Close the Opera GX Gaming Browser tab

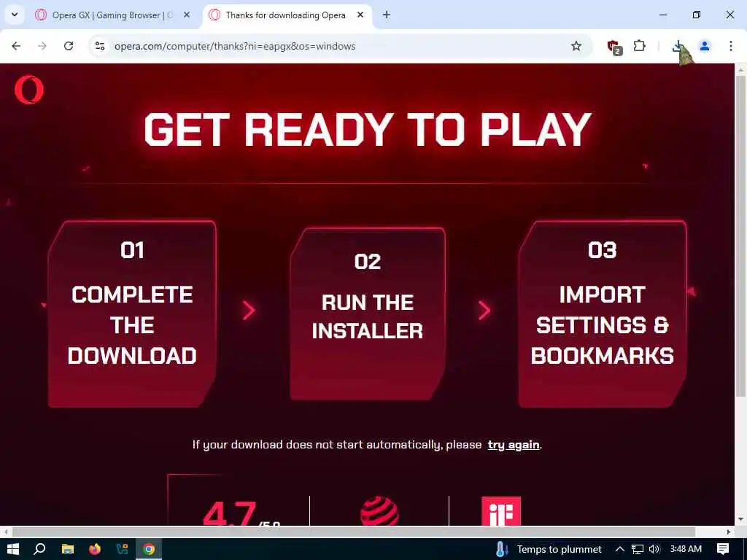187,15
